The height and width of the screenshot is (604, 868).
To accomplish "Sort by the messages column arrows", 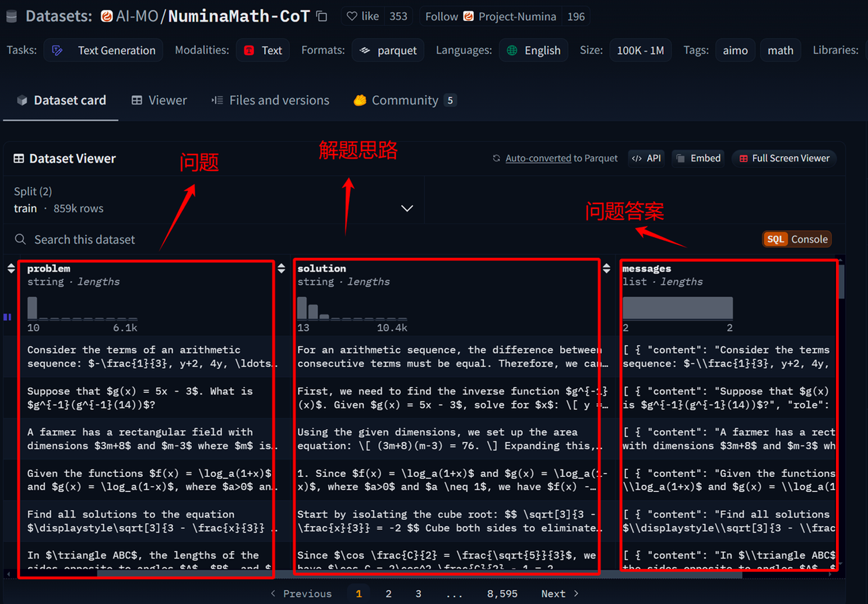I will 607,268.
